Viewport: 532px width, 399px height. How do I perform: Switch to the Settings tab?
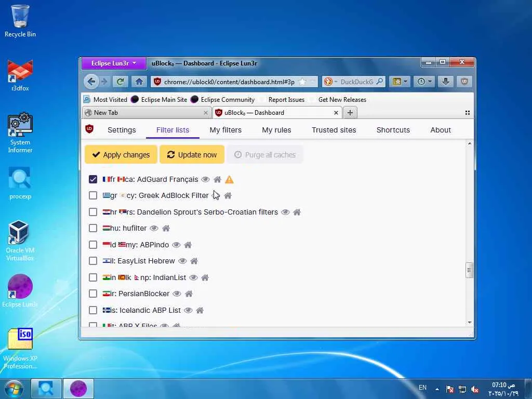(122, 130)
